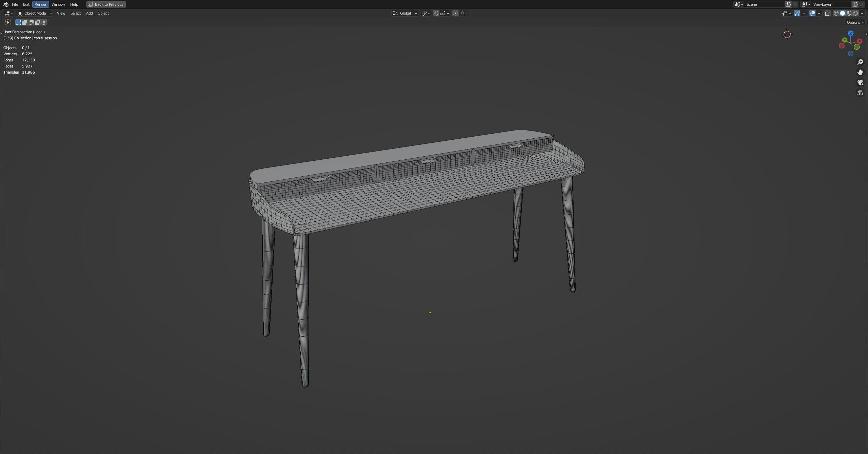Open the proportional editing falloff selector
Image resolution: width=868 pixels, height=454 pixels.
coord(464,13)
